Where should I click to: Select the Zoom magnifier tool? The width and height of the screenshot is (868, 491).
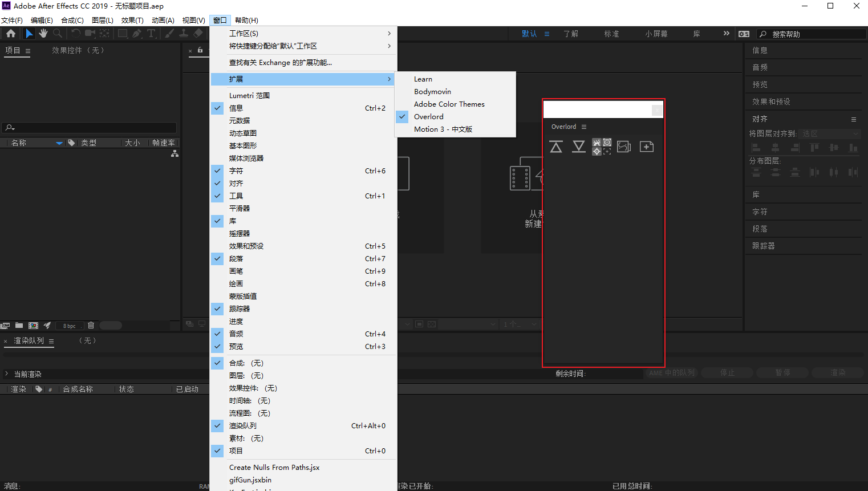(x=58, y=34)
